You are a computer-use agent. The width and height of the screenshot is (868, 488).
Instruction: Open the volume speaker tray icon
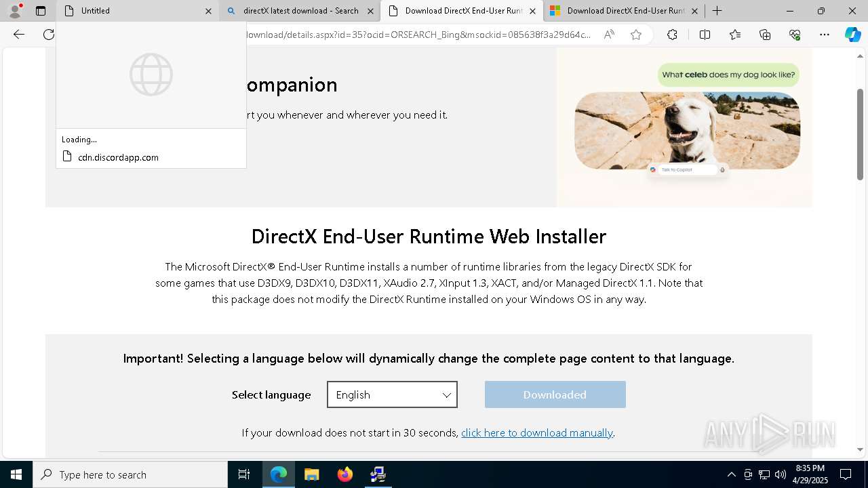pos(781,474)
